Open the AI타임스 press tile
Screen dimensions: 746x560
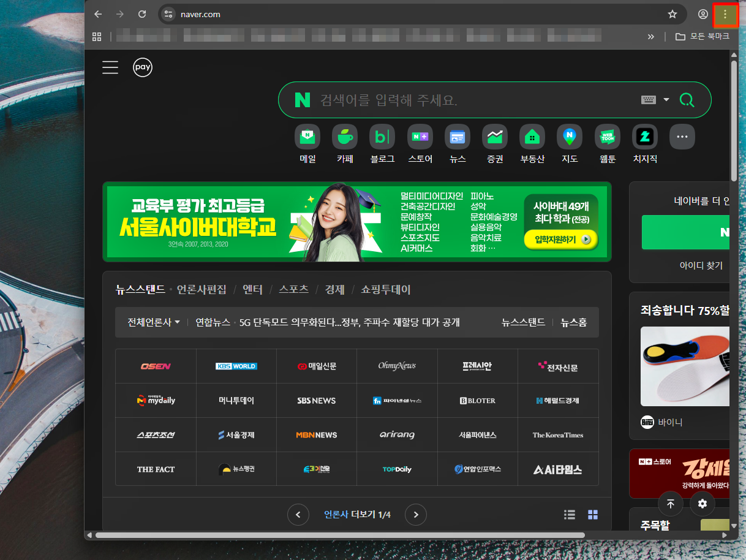pyautogui.click(x=558, y=469)
